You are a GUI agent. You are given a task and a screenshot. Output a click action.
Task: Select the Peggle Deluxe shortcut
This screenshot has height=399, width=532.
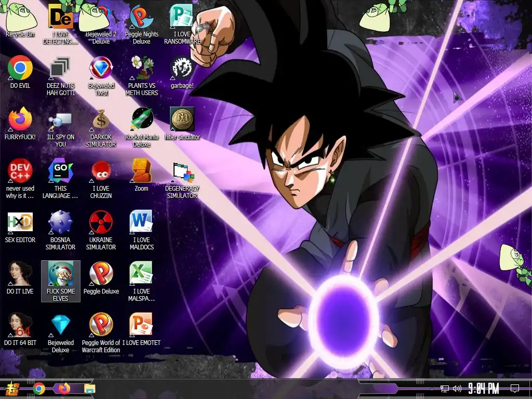(101, 278)
